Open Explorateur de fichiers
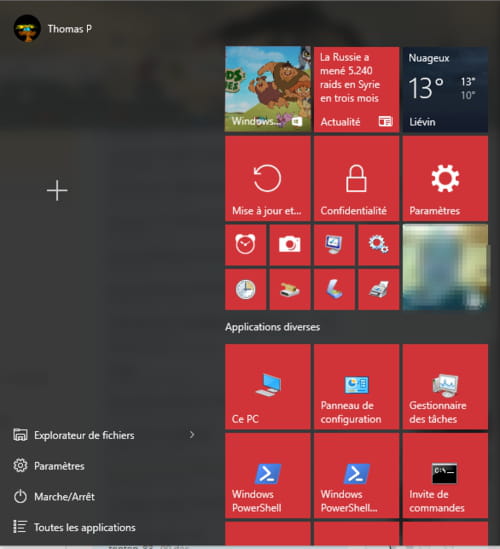Image resolution: width=500 pixels, height=549 pixels. click(84, 435)
